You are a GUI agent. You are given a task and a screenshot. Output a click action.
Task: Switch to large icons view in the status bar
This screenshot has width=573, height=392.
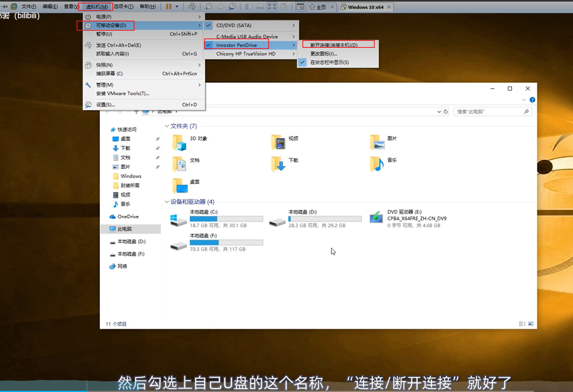click(531, 324)
